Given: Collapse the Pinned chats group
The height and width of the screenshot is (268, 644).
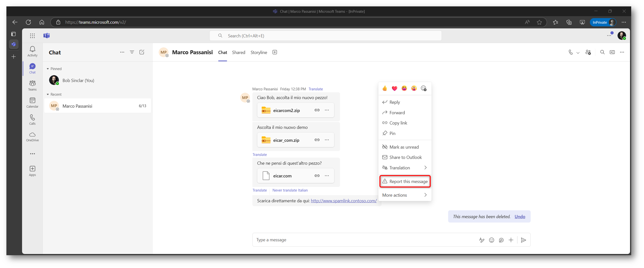Looking at the screenshot, I should click(x=48, y=69).
